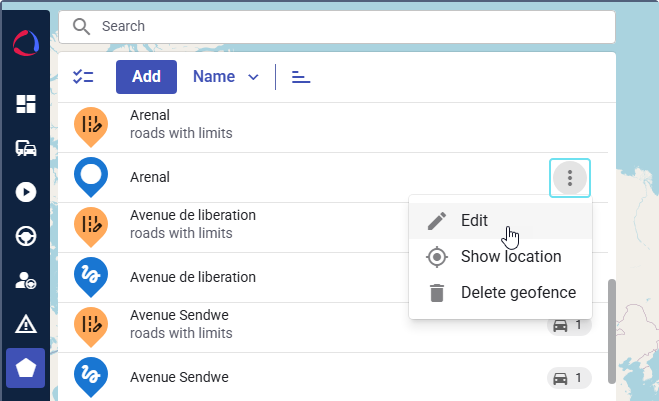Choose Edit from the context menu
The height and width of the screenshot is (401, 659).
coord(474,221)
